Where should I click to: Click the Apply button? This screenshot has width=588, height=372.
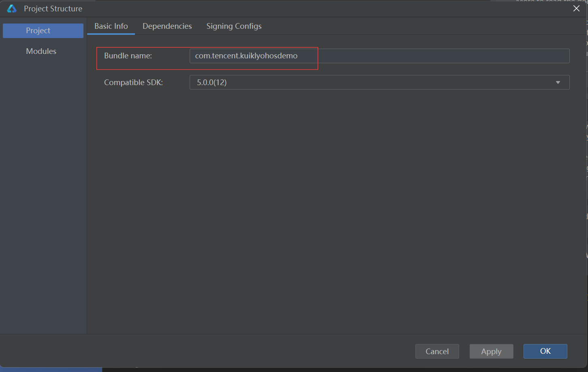pyautogui.click(x=491, y=351)
